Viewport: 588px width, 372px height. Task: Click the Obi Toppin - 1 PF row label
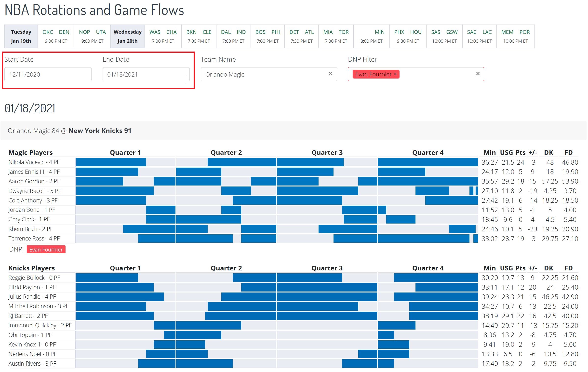click(x=30, y=335)
